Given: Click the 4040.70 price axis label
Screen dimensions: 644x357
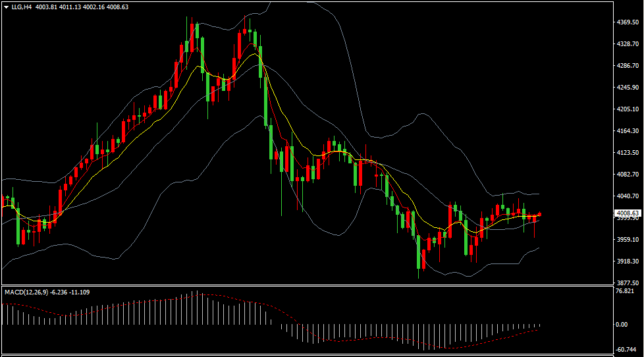Looking at the screenshot, I should pos(627,196).
